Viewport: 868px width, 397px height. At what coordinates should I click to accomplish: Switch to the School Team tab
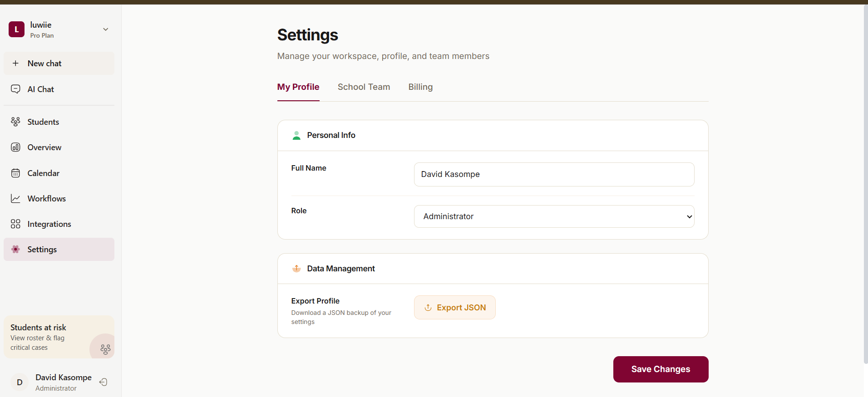[364, 87]
